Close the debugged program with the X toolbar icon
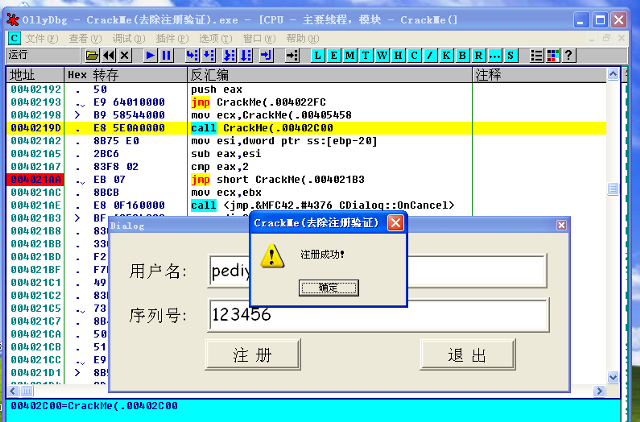Screen dimensions: 640x422 coord(125,55)
